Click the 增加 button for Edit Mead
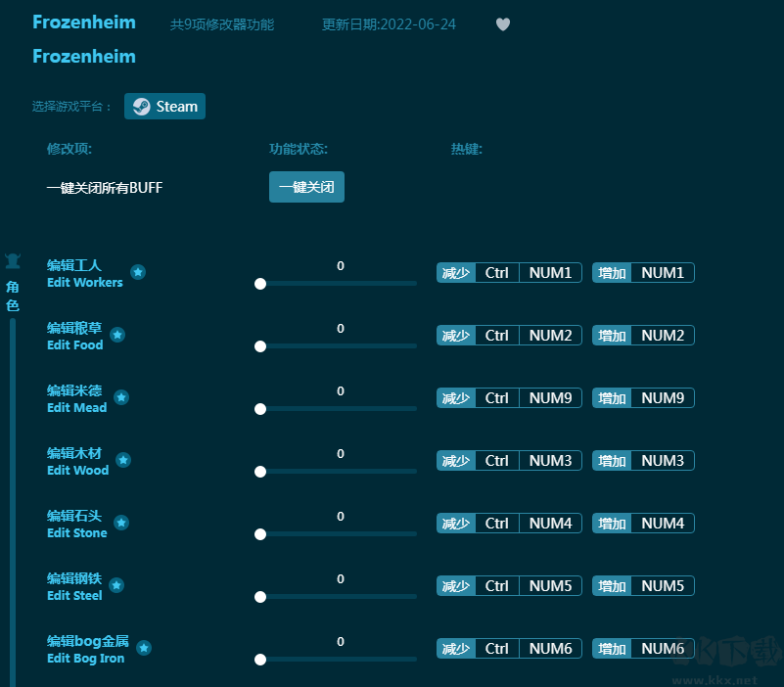784x687 pixels. coord(612,398)
